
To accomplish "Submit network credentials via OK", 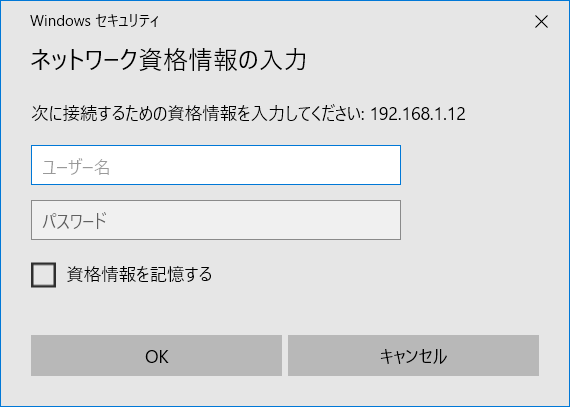I will [x=156, y=355].
